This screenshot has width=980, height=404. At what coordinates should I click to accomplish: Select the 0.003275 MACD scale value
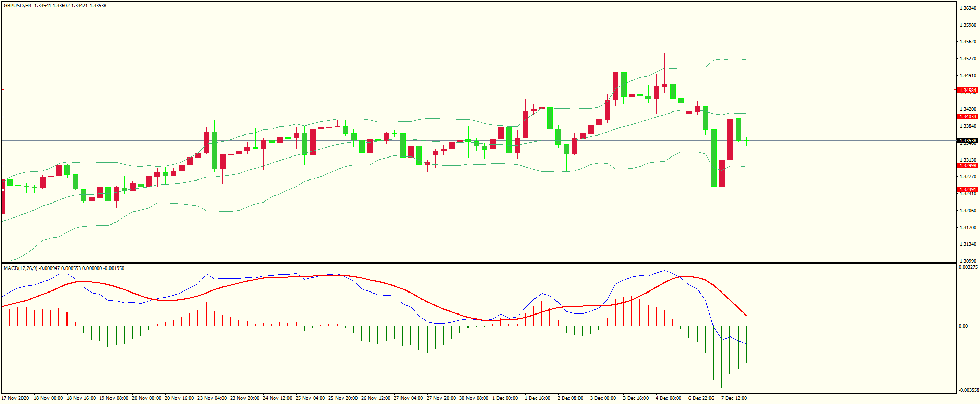[967, 267]
